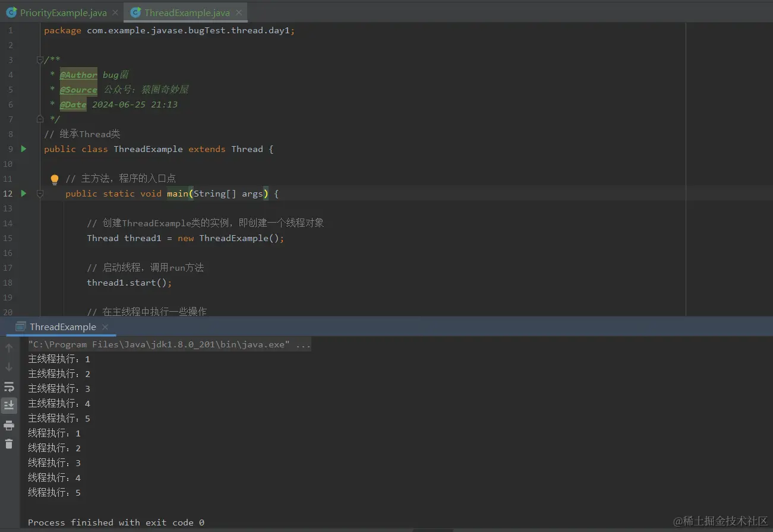
Task: Close the ThreadExample run tab
Action: [x=105, y=327]
